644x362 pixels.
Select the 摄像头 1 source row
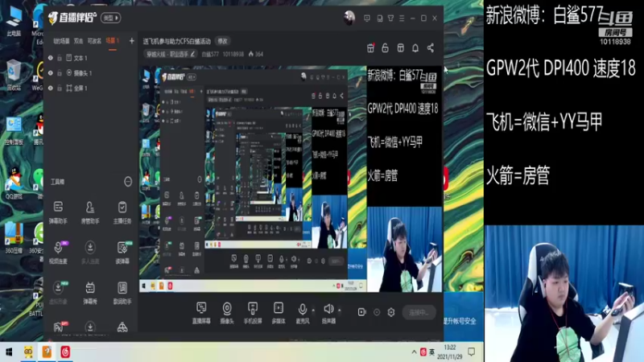pyautogui.click(x=90, y=73)
